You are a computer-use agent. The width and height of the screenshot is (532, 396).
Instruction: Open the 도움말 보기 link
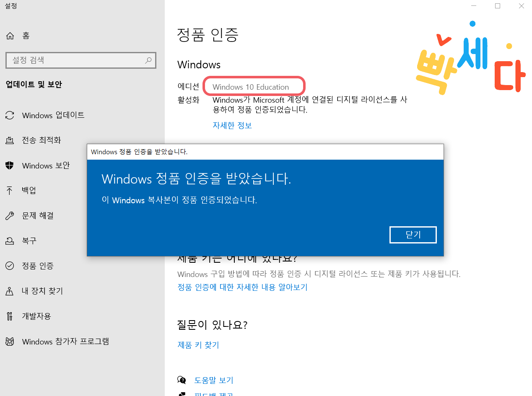[x=214, y=380]
